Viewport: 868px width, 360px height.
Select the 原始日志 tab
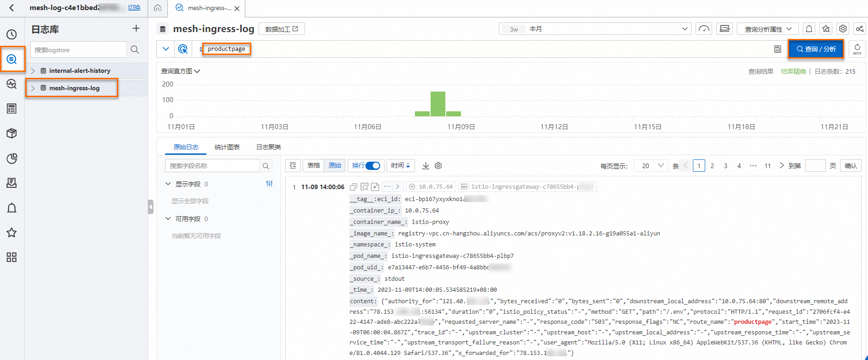click(x=186, y=147)
